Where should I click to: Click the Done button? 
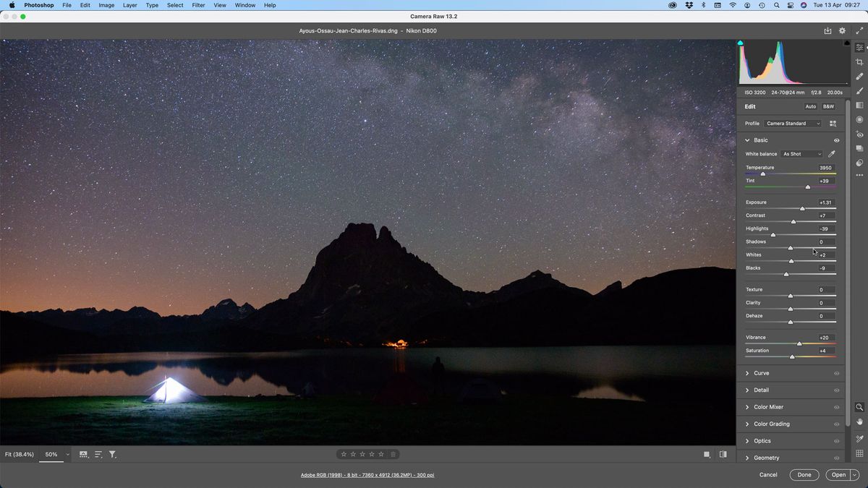click(x=804, y=475)
